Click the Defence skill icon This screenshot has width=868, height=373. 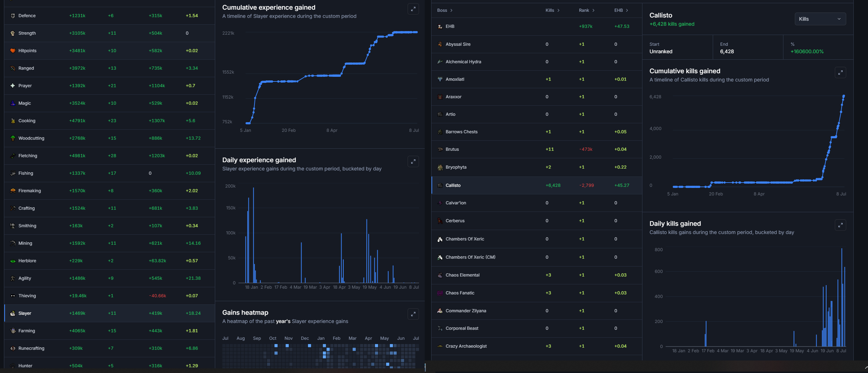click(13, 16)
